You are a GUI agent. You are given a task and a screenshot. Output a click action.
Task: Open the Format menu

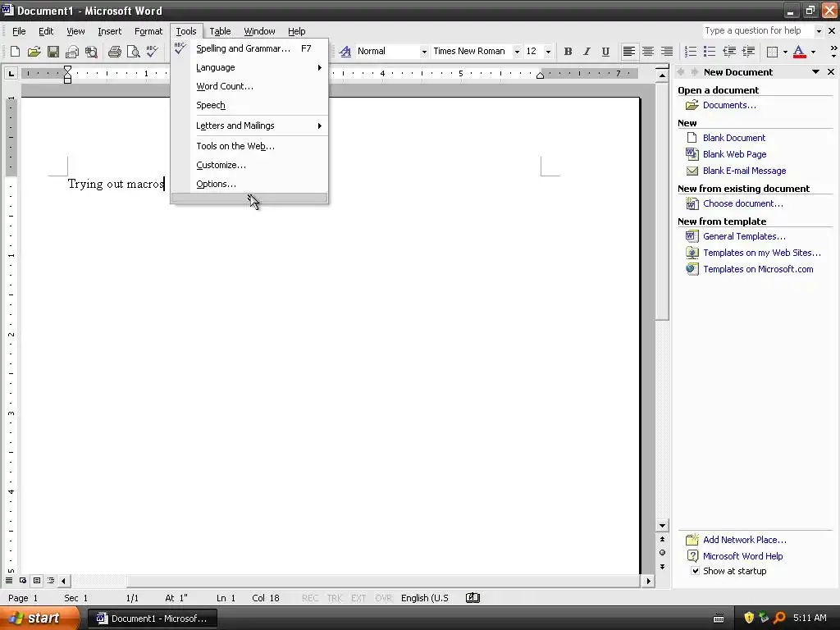click(x=148, y=31)
